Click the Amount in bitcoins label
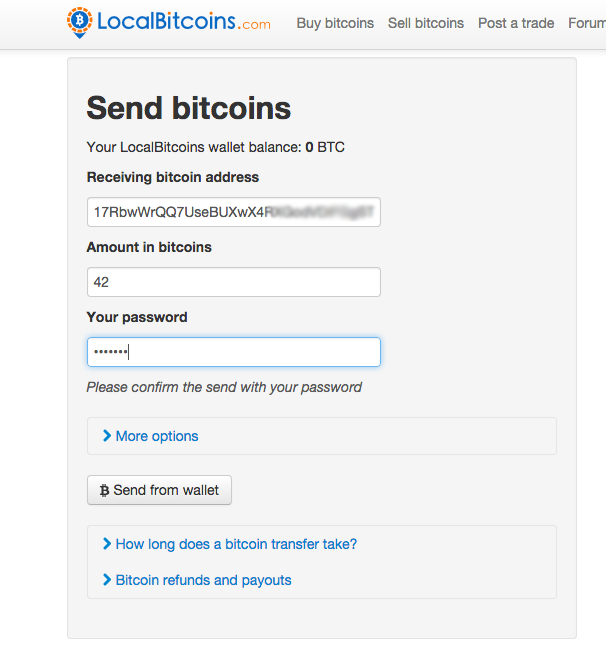Image resolution: width=606 pixels, height=655 pixels. click(x=149, y=247)
